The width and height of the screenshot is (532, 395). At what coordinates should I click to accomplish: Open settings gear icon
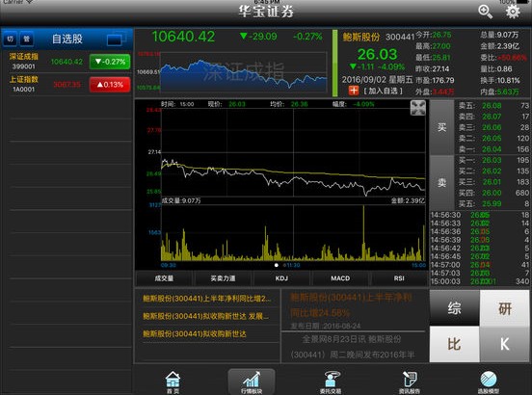coord(513,12)
